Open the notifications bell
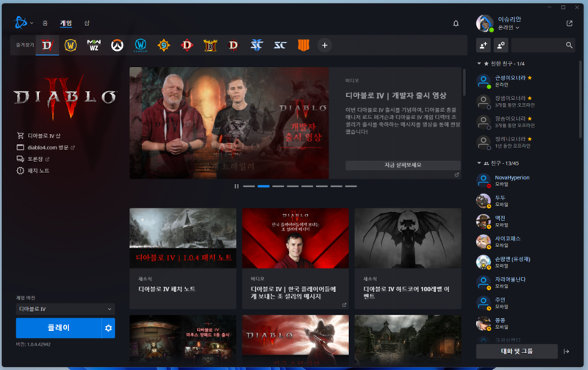The image size is (588, 370). [x=456, y=24]
